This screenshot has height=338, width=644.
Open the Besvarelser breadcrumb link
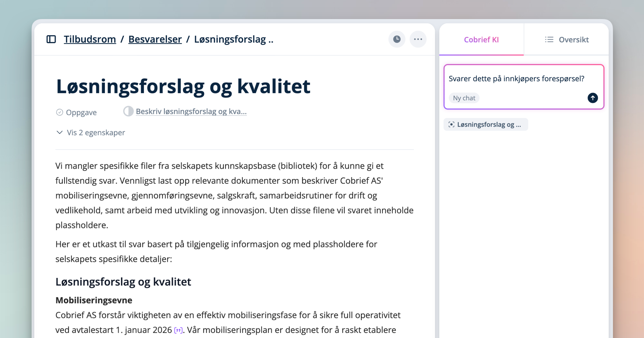(x=155, y=39)
